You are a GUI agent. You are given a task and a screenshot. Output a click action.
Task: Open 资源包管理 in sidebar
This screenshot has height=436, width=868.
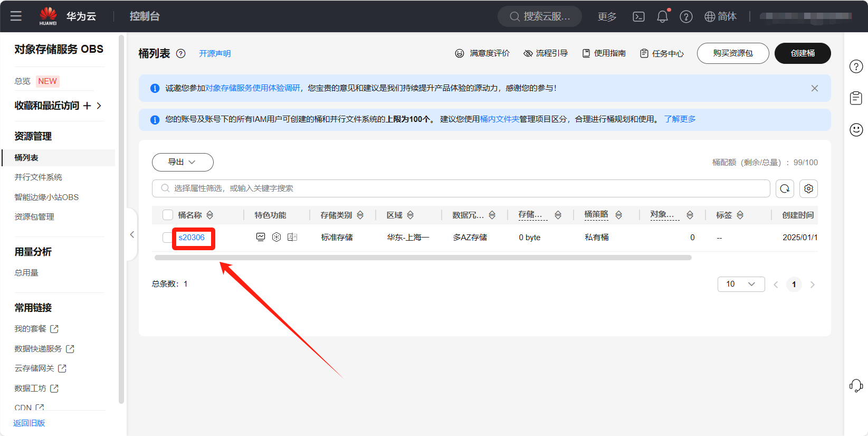coord(34,217)
